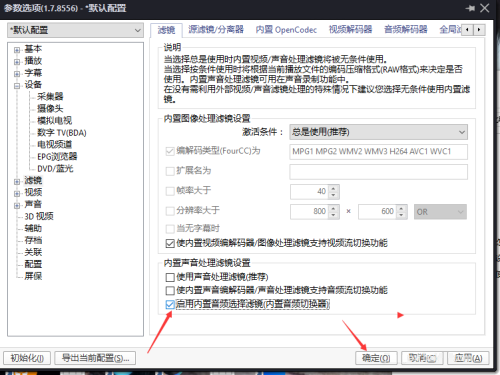Click the FourCC codec list field

[378, 152]
